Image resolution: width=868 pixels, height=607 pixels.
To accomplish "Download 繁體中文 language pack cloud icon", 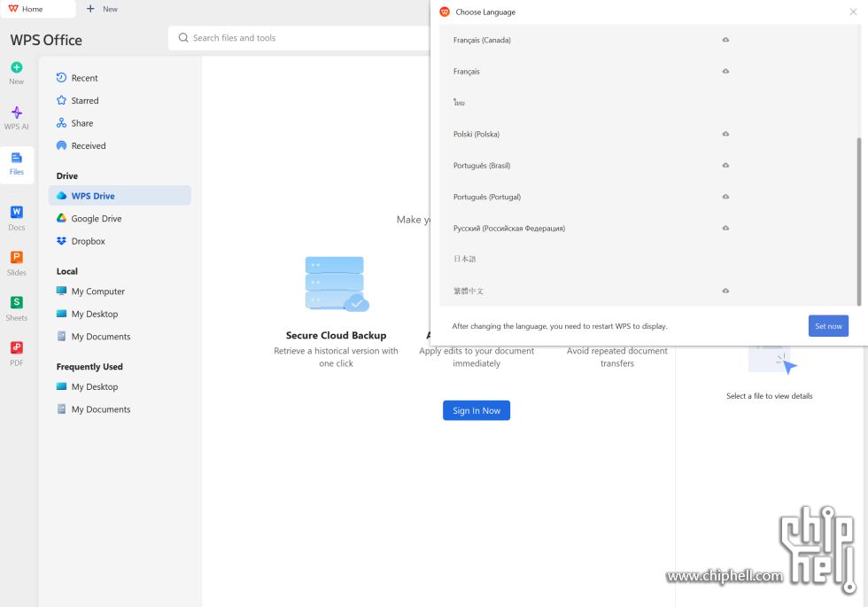I will pos(725,291).
